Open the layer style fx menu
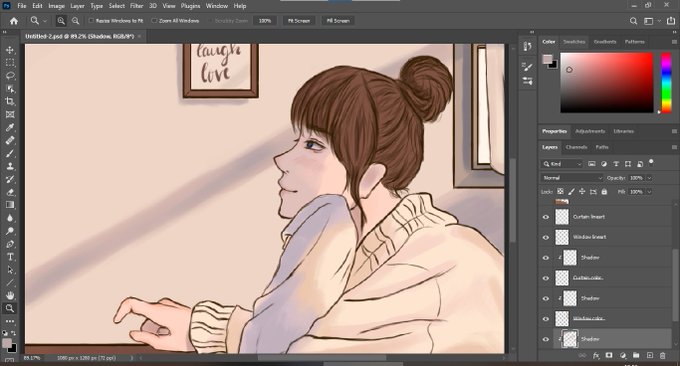The height and width of the screenshot is (366, 680). tap(596, 356)
